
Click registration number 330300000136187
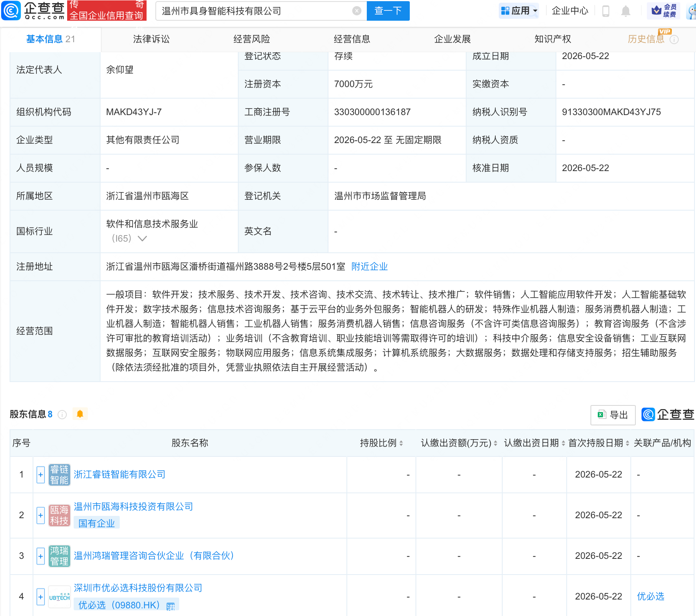click(x=372, y=112)
